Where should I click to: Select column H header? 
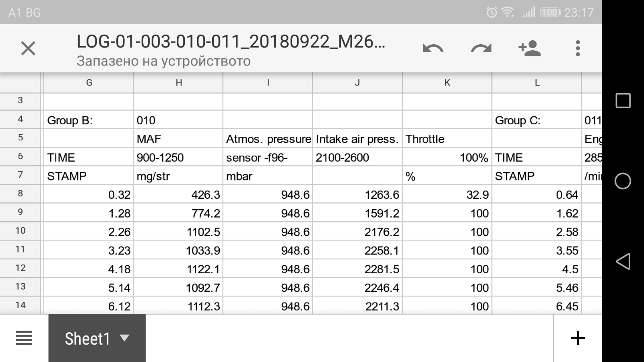point(178,83)
